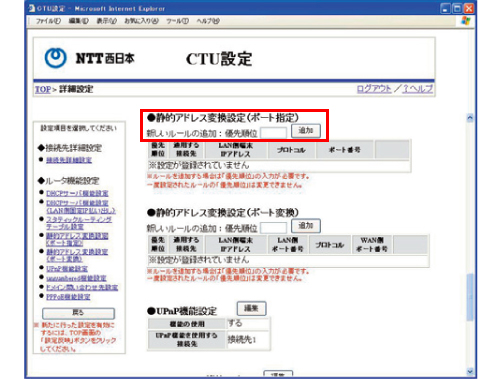The width and height of the screenshot is (500, 379).
Task: Click the ポート番号 header in ポート指定 table
Action: pos(345,150)
